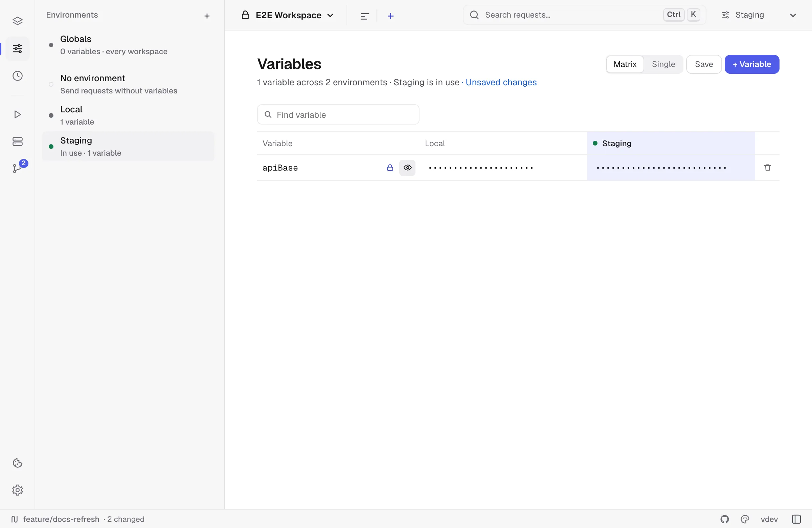The width and height of the screenshot is (812, 528).
Task: Click the Save button
Action: (704, 64)
